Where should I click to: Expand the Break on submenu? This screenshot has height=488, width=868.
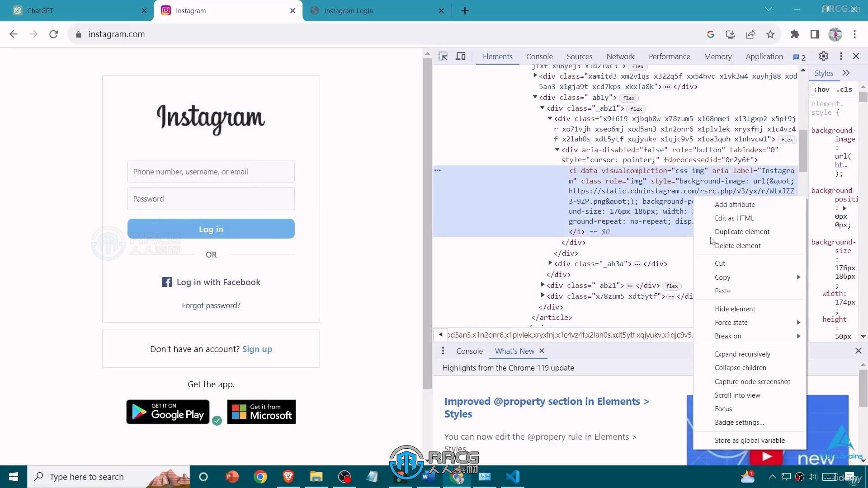750,336
